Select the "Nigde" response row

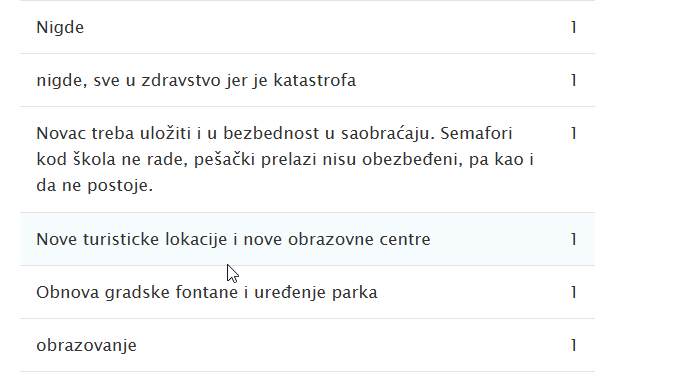[307, 27]
